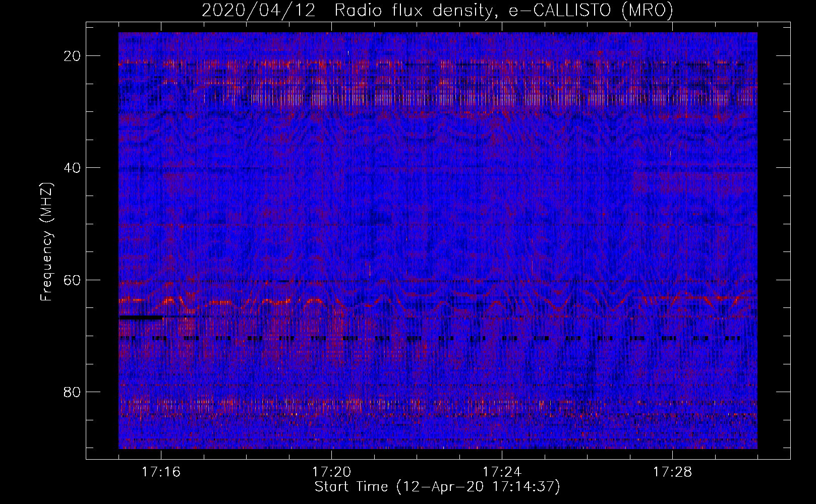This screenshot has width=816, height=504.
Task: Click the '60' frequency tick label
Action: click(73, 280)
